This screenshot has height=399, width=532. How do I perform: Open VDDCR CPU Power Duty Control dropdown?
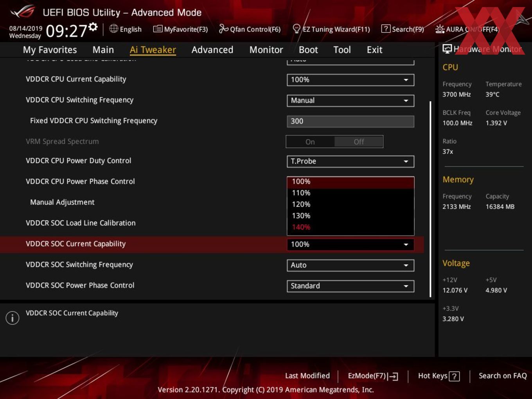350,161
